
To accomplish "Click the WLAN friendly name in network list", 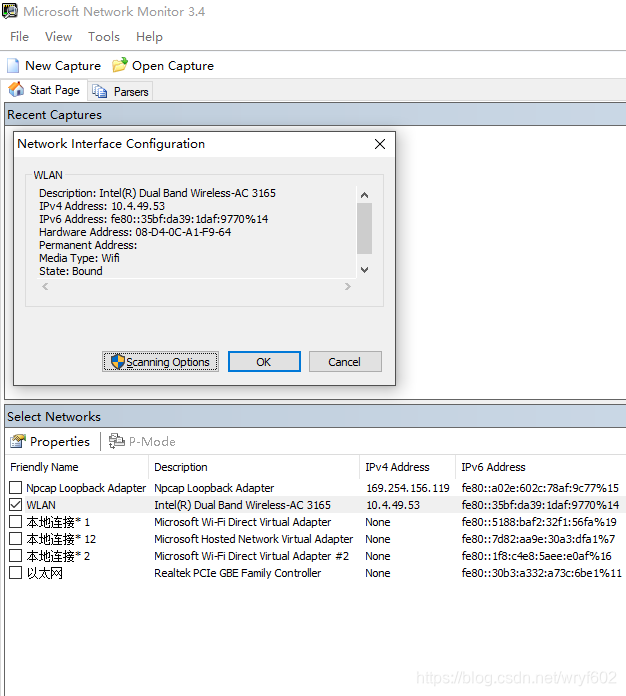I will tap(41, 505).
